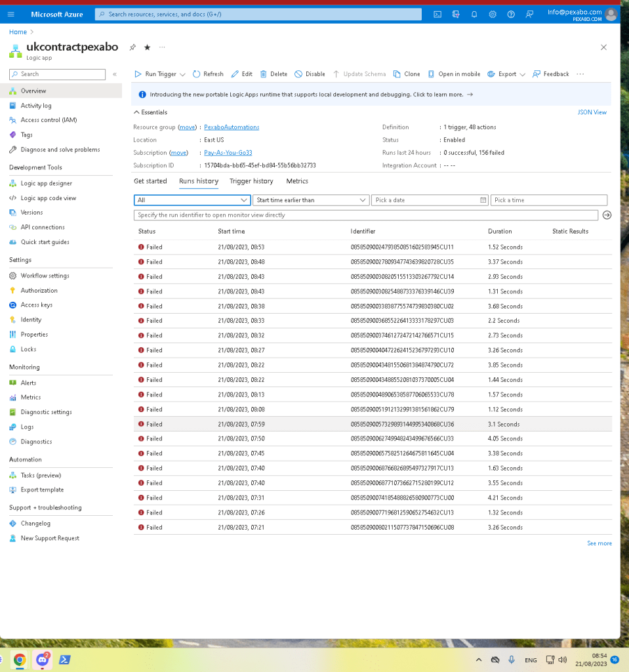Expand the Export dropdown
The width and height of the screenshot is (629, 672).
pos(522,75)
